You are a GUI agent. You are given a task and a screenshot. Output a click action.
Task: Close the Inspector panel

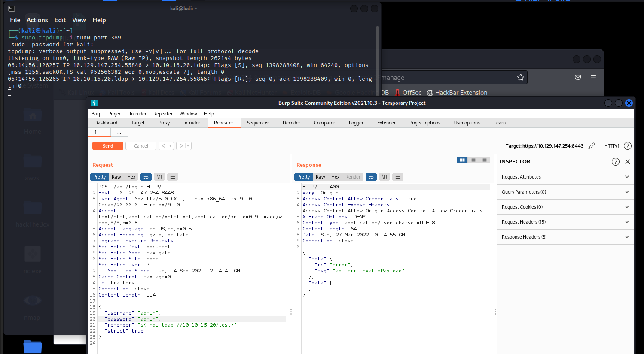point(628,162)
